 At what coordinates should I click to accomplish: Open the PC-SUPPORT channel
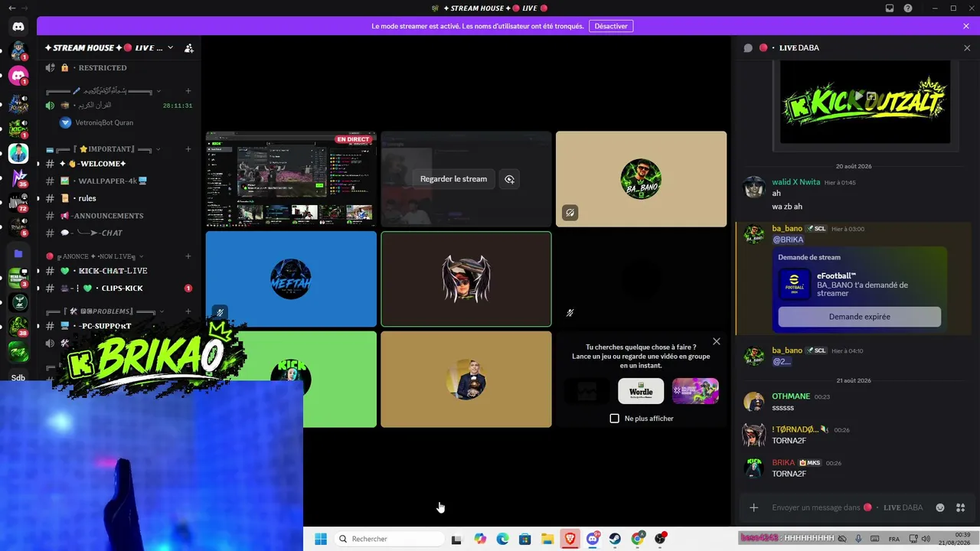(x=119, y=326)
